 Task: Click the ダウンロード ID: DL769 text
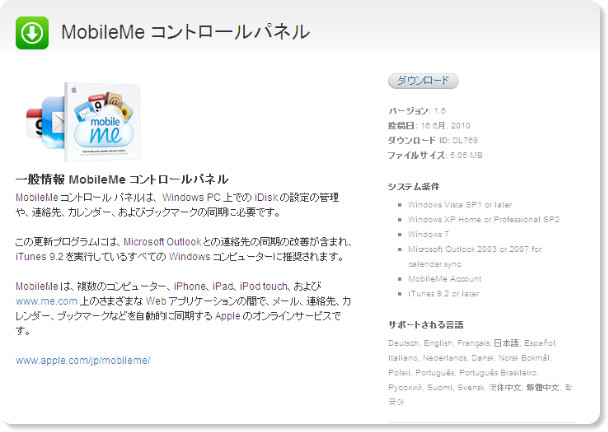point(433,140)
